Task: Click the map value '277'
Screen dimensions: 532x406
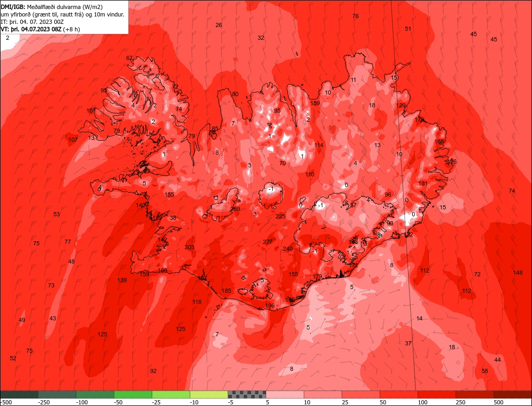Action: tap(268, 242)
